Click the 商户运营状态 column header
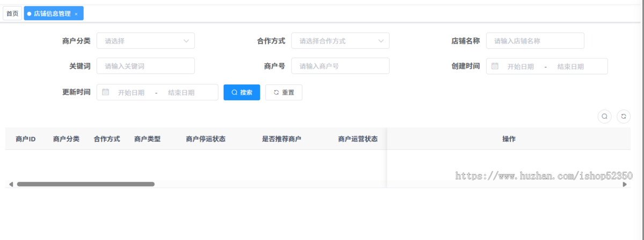The height and width of the screenshot is (240, 644). point(358,139)
